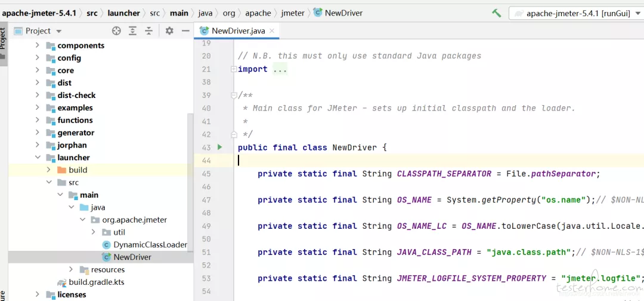Click folded import ellipsis placeholder
Image resolution: width=644 pixels, height=301 pixels.
[x=280, y=69]
